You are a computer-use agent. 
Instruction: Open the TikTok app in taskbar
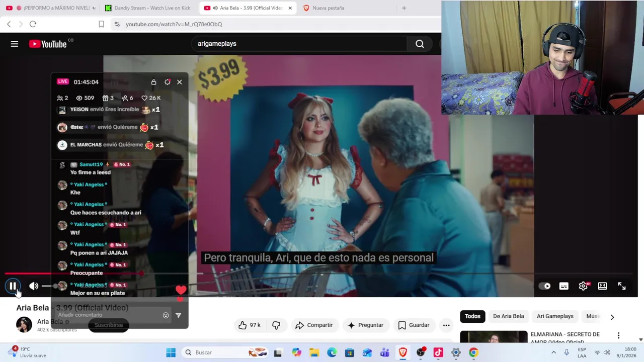438,352
